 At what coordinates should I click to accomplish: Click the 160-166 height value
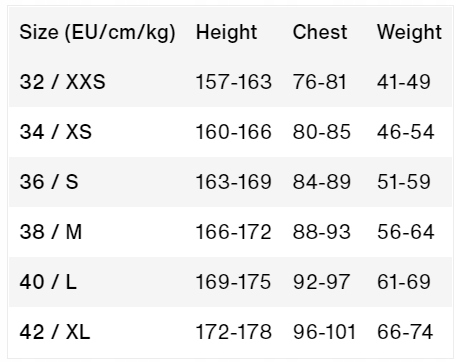coord(234,132)
